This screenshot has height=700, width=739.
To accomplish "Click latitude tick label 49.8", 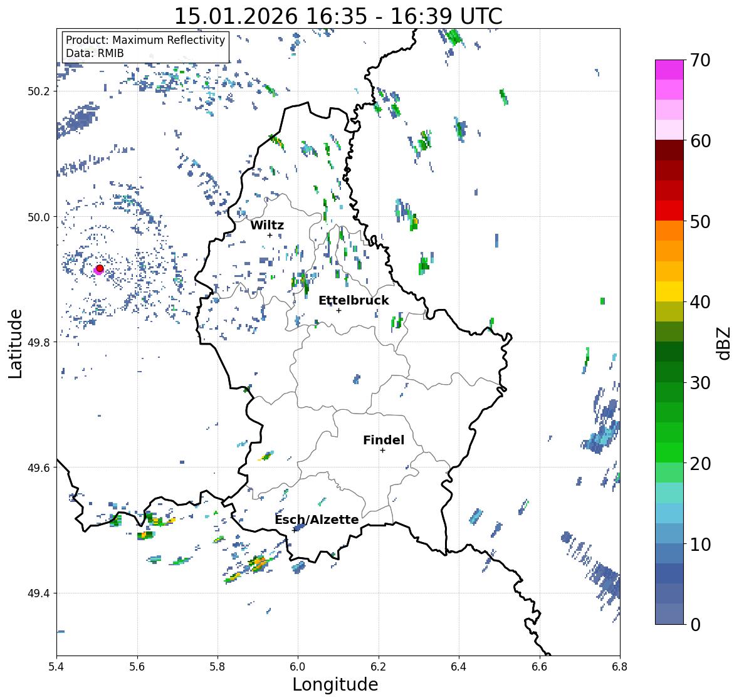I will tap(39, 342).
